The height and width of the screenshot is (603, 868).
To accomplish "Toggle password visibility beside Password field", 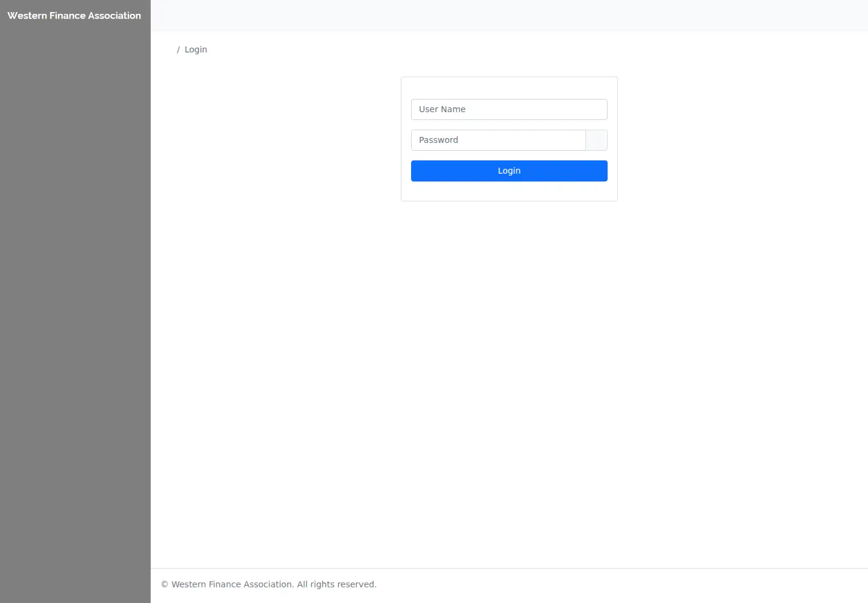I will [596, 140].
